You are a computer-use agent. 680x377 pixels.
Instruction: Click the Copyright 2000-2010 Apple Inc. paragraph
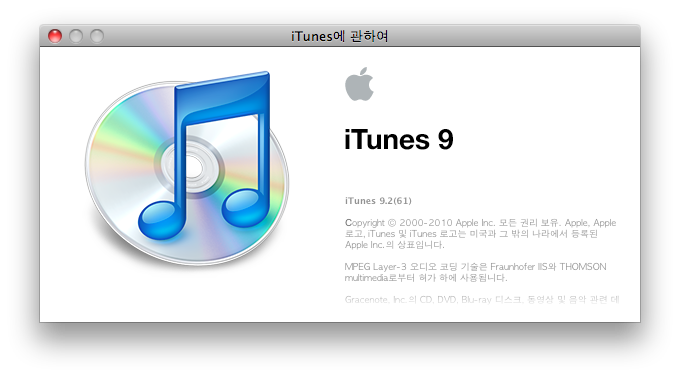pos(481,233)
